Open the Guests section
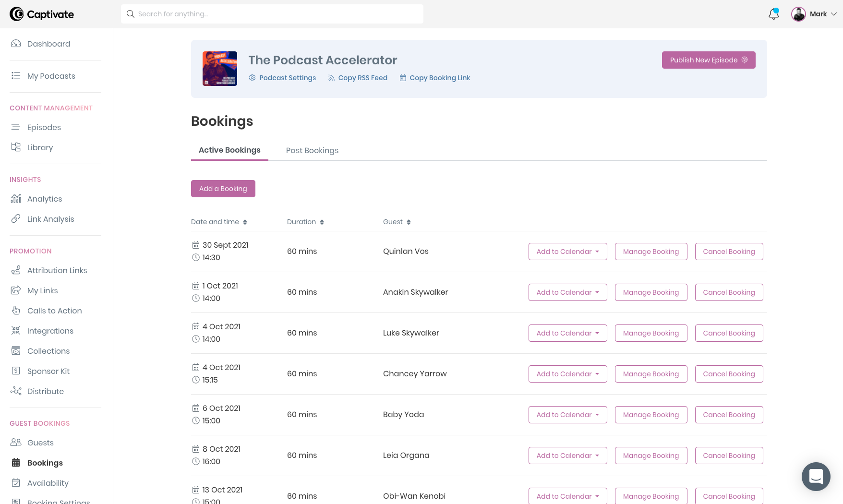 click(40, 443)
